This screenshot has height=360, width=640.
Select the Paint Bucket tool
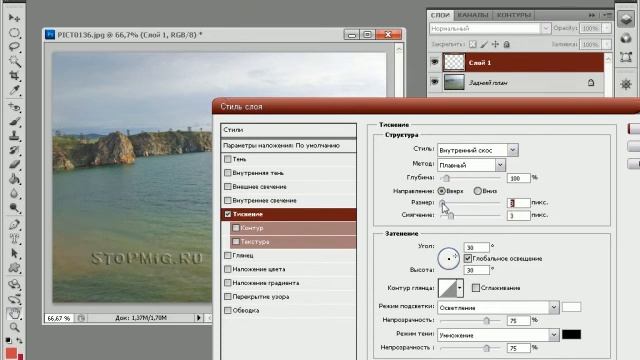[x=14, y=179]
